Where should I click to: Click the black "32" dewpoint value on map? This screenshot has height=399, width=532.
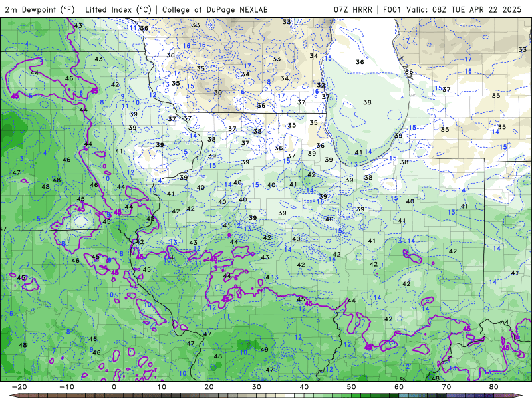(x=321, y=85)
